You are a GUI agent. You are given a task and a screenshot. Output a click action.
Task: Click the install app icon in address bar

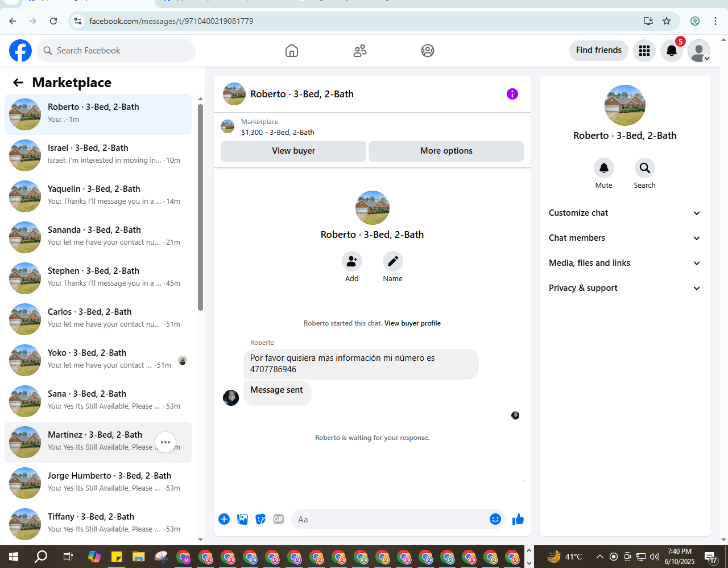pos(648,21)
